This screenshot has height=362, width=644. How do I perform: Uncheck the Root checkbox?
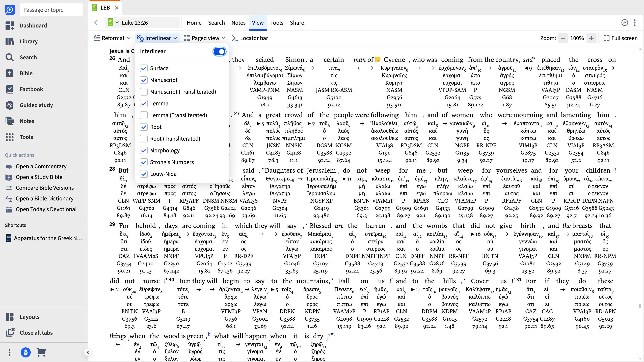(144, 127)
